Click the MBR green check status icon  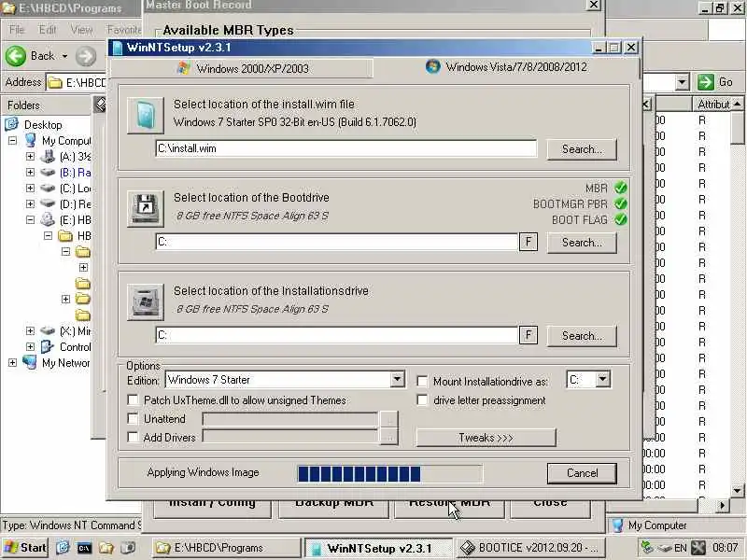pos(620,188)
